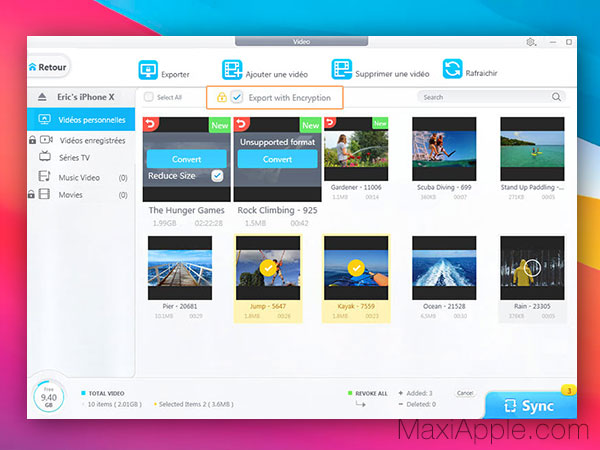Click the Exporter monitor icon
600x450 pixels.
coord(148,70)
